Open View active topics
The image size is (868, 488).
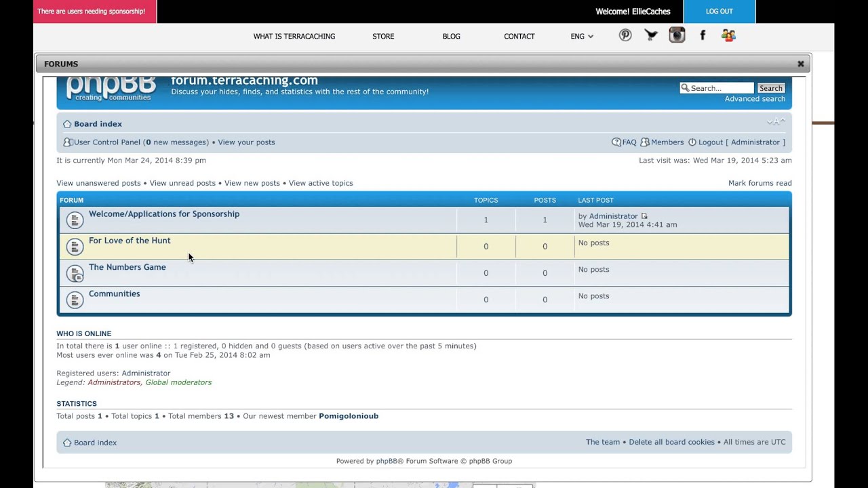(x=321, y=183)
